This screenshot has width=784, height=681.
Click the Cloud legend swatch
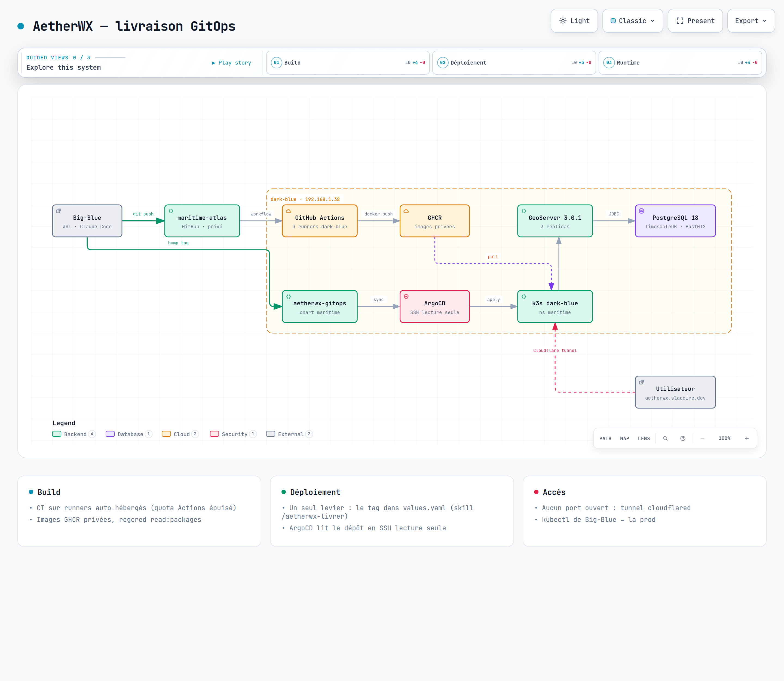pyautogui.click(x=166, y=434)
